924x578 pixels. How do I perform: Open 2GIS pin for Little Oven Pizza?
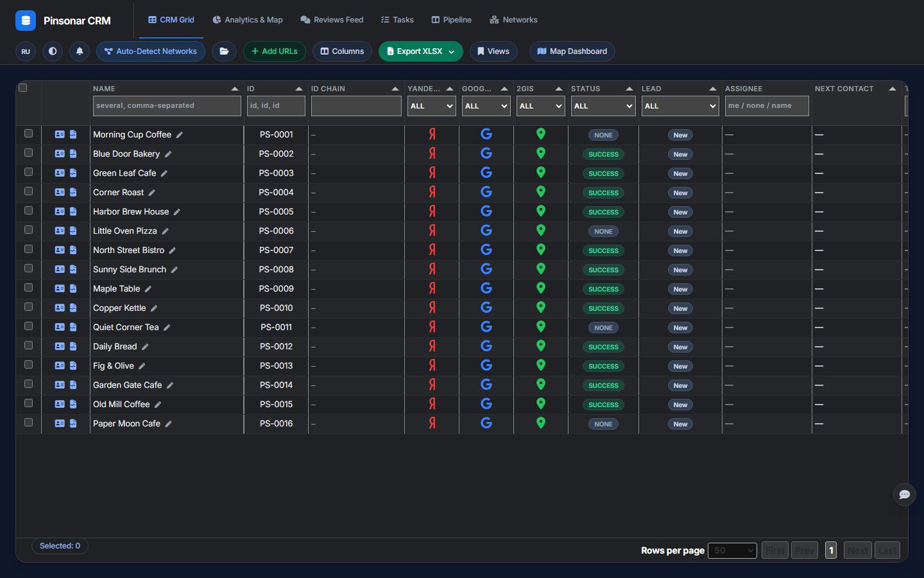coord(541,230)
